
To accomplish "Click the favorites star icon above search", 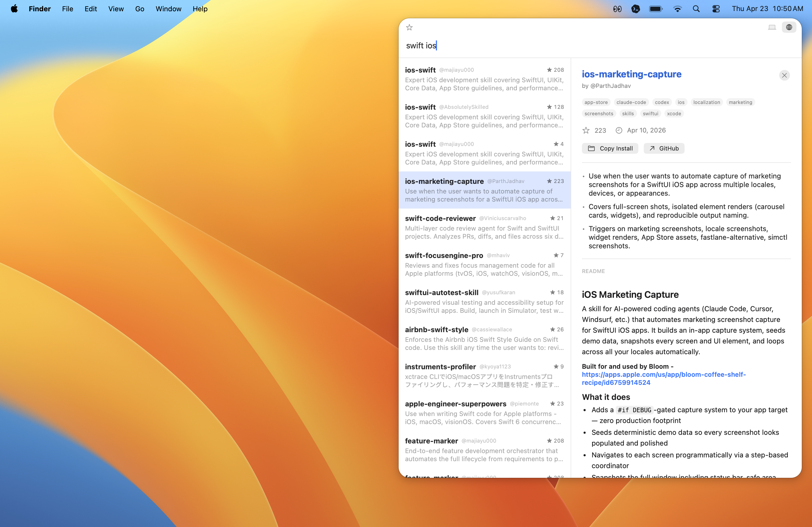I will pos(409,27).
